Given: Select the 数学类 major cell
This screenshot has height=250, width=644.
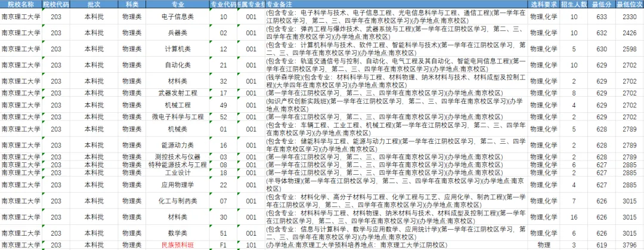Looking at the screenshot, I should pyautogui.click(x=178, y=233).
